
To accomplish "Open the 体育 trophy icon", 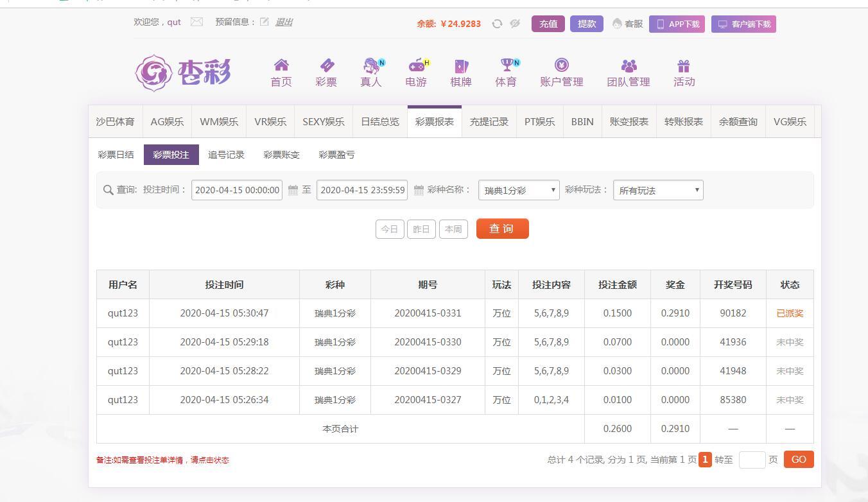I will (x=506, y=65).
